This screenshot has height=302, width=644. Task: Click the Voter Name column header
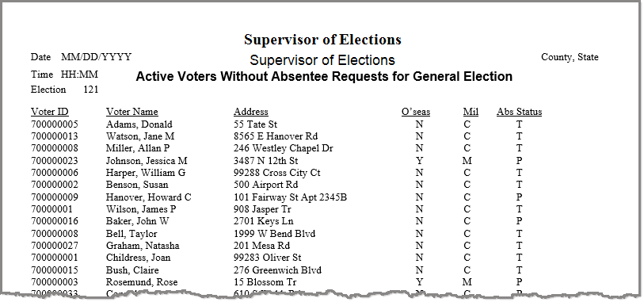pos(131,112)
